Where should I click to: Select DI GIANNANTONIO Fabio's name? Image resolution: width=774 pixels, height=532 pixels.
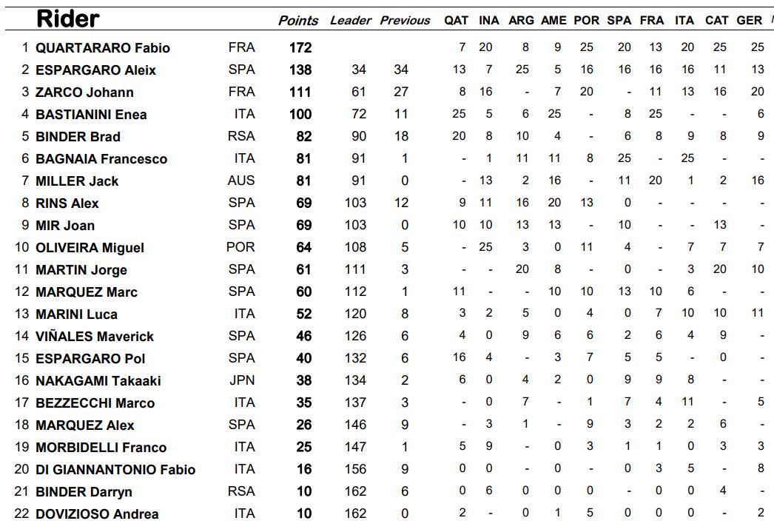point(115,470)
